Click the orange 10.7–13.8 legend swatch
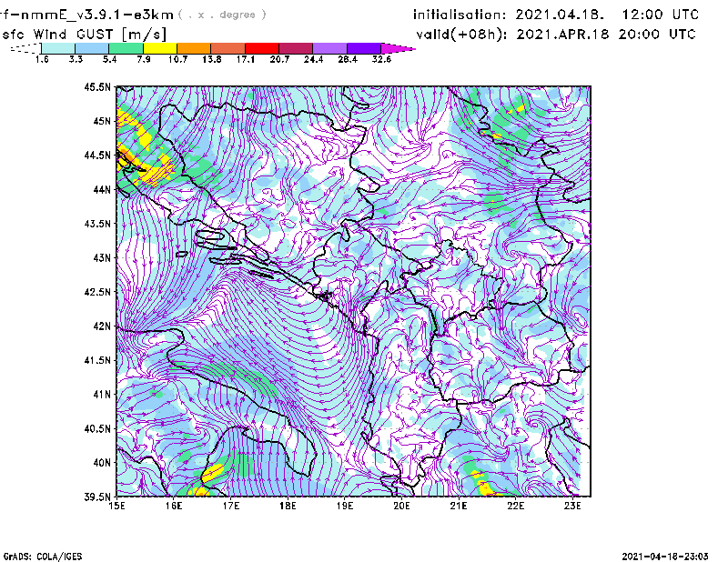The image size is (728, 562). pos(194,48)
